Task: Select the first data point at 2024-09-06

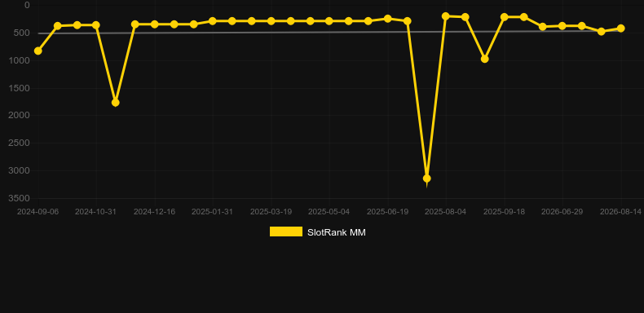Action: tap(37, 51)
